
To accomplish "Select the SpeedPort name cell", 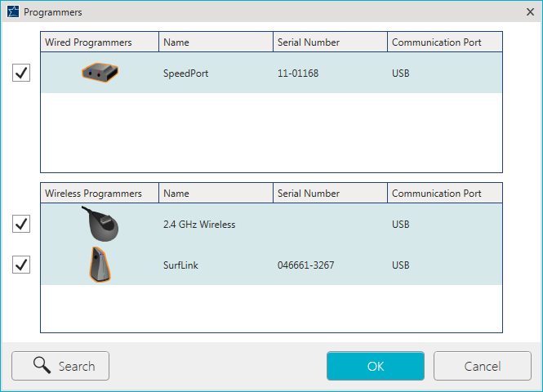I will [185, 73].
